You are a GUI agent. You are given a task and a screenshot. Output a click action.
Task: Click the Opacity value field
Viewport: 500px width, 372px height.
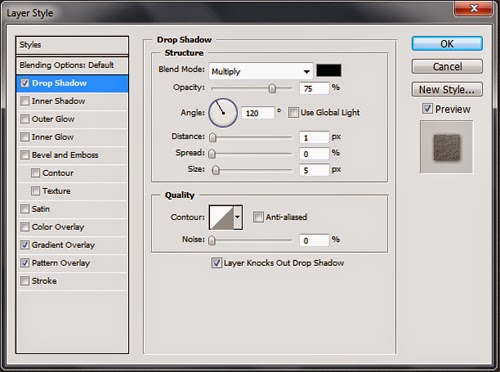coord(314,88)
